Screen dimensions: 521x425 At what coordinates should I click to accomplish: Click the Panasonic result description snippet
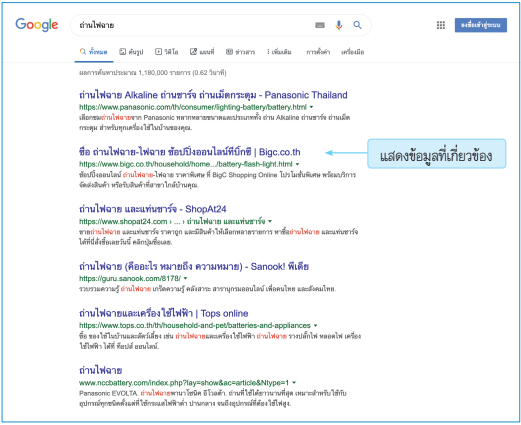[214, 122]
